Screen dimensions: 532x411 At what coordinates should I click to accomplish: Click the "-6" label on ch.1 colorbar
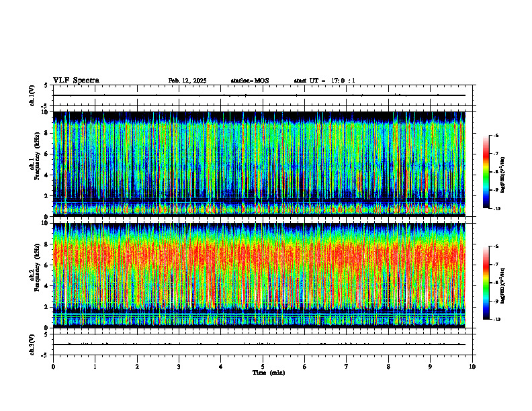coord(496,135)
